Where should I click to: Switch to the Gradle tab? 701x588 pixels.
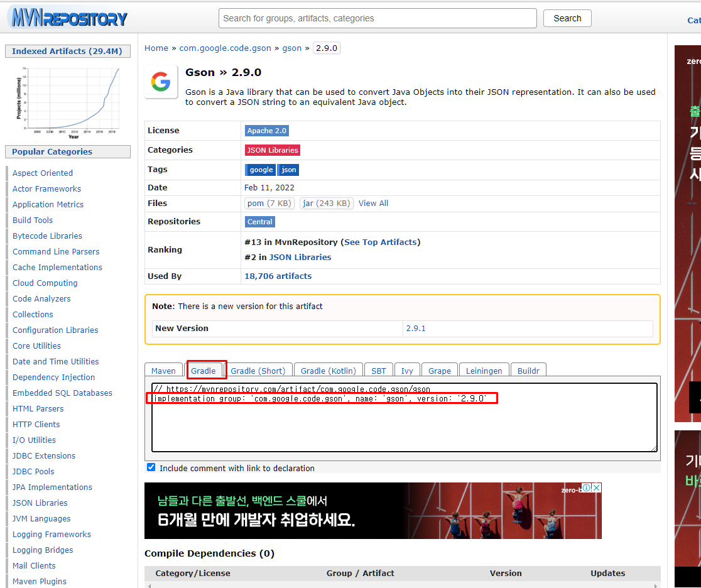[x=204, y=371]
